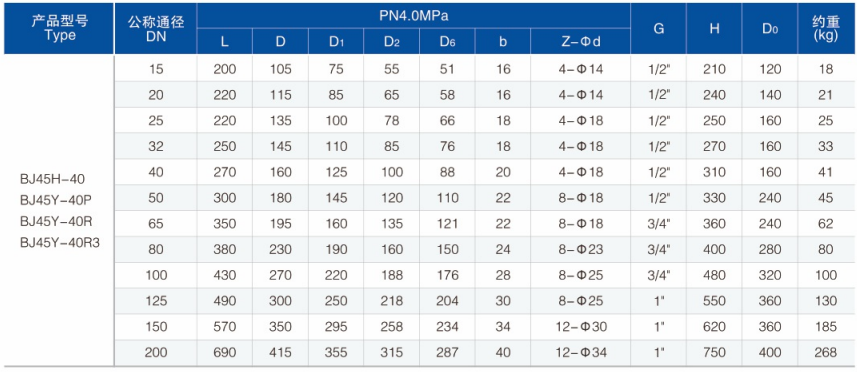Click the 公称通径 DN column header
The width and height of the screenshot is (857, 372).
tap(156, 28)
